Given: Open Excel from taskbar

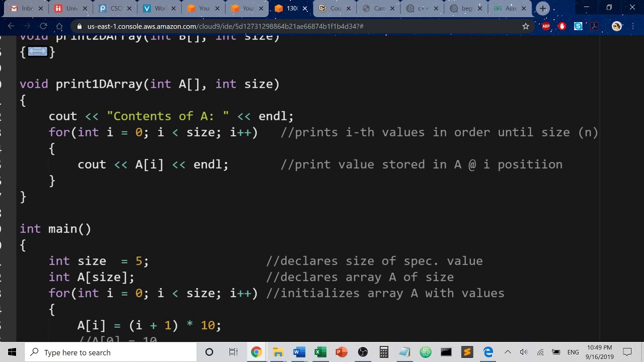Looking at the screenshot, I should (320, 352).
